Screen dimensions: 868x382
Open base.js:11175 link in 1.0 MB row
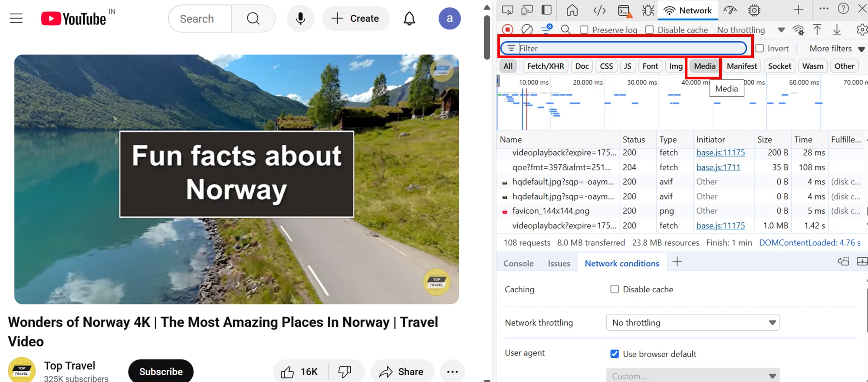pos(720,225)
